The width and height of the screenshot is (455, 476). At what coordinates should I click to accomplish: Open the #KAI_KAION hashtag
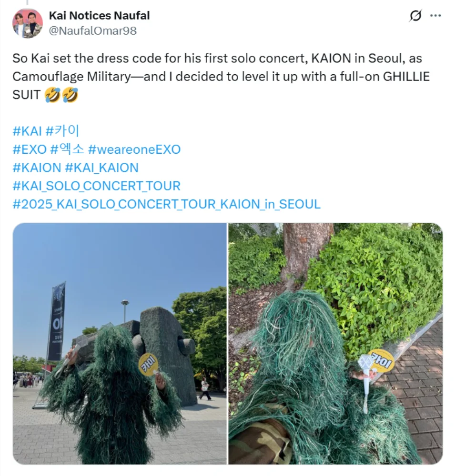[102, 168]
